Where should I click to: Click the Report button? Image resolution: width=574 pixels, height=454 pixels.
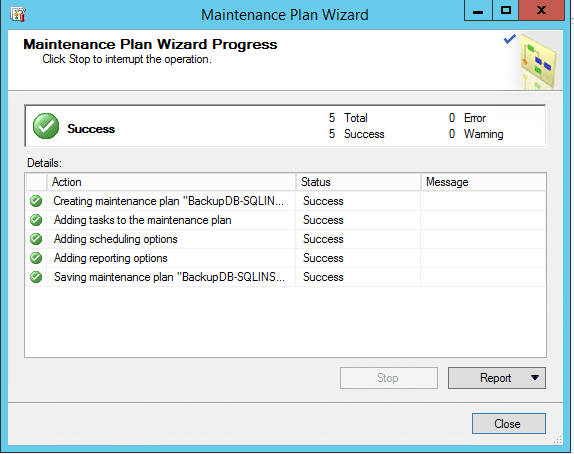[x=496, y=378]
